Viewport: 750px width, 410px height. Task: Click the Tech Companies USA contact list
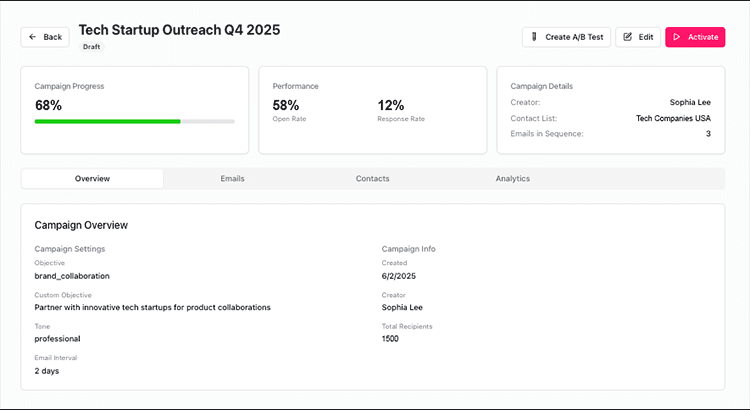click(x=673, y=118)
